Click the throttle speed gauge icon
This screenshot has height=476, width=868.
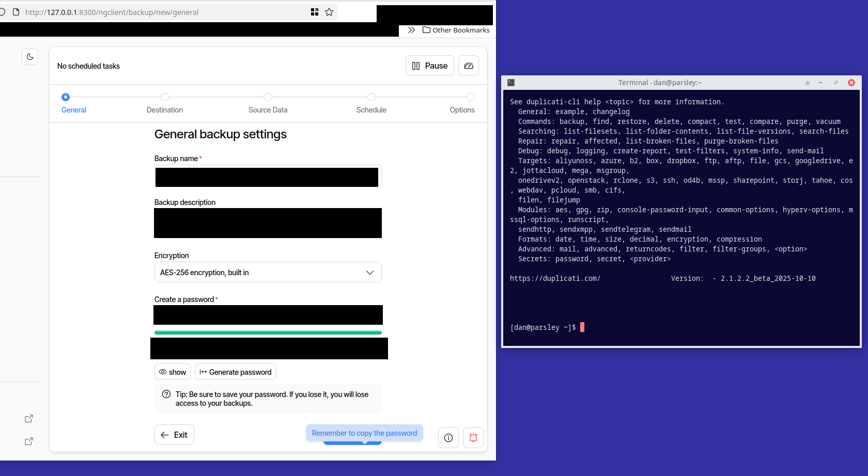468,66
